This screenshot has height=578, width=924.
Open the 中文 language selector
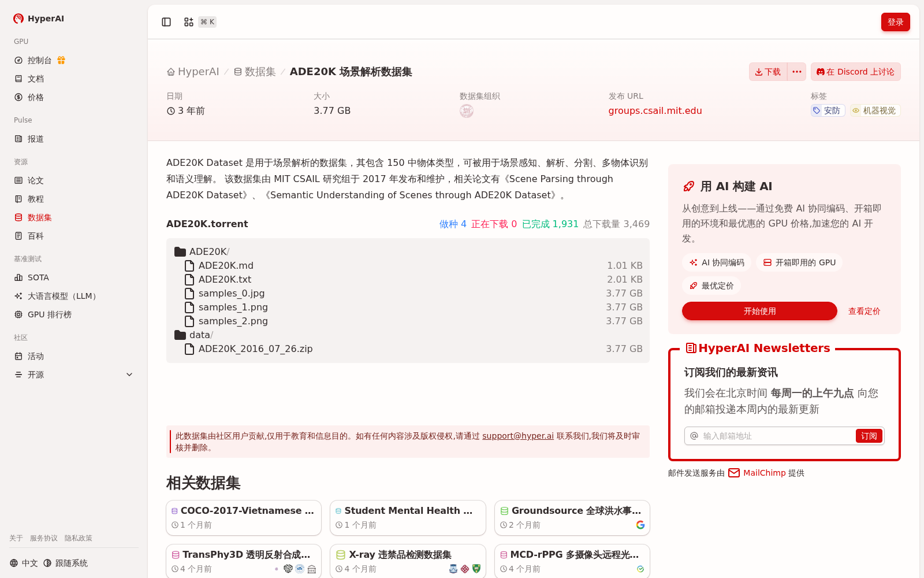(x=24, y=563)
